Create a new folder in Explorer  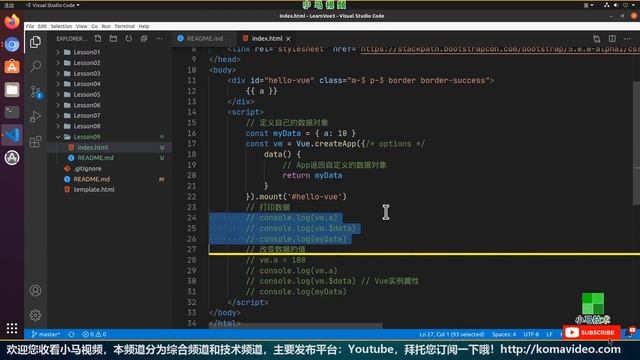point(113,38)
